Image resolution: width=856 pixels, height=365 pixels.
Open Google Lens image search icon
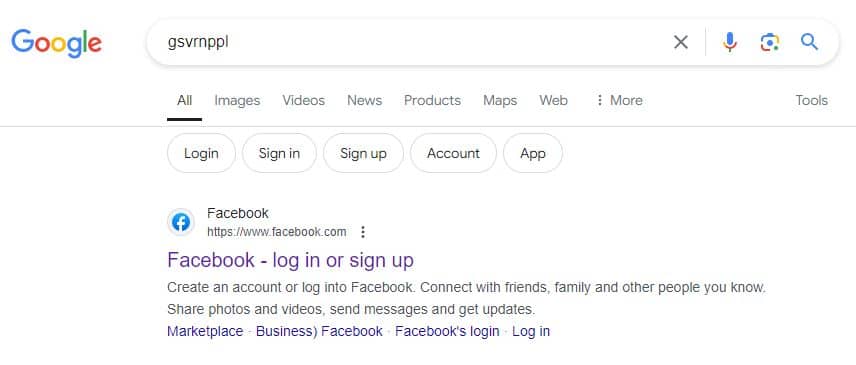pyautogui.click(x=770, y=42)
